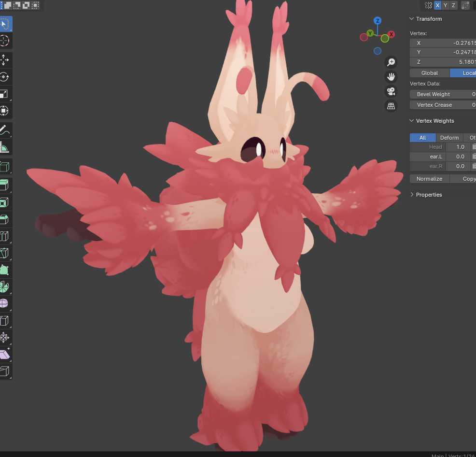Click green Y label on navigation gizmo
This screenshot has height=457, width=476.
pyautogui.click(x=370, y=33)
